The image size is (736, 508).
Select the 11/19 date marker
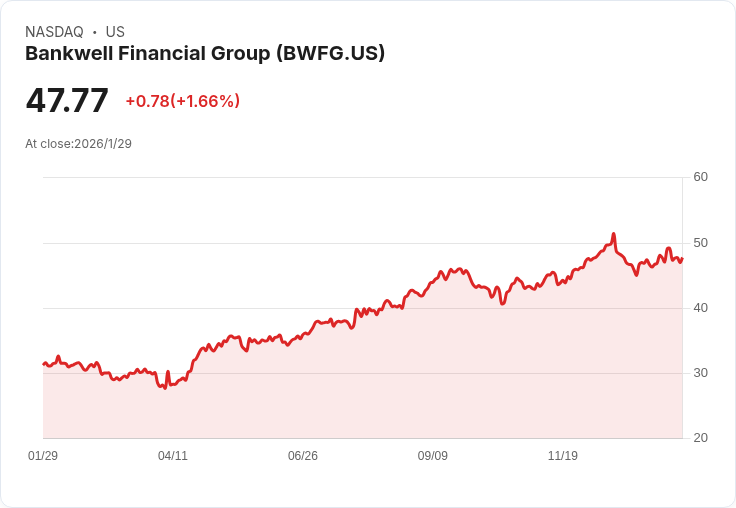[x=563, y=456]
